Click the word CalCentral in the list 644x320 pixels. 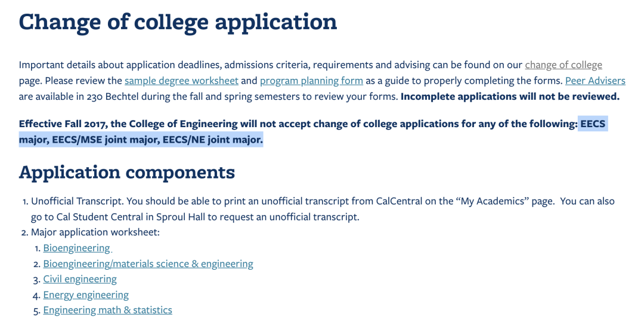[401, 202]
